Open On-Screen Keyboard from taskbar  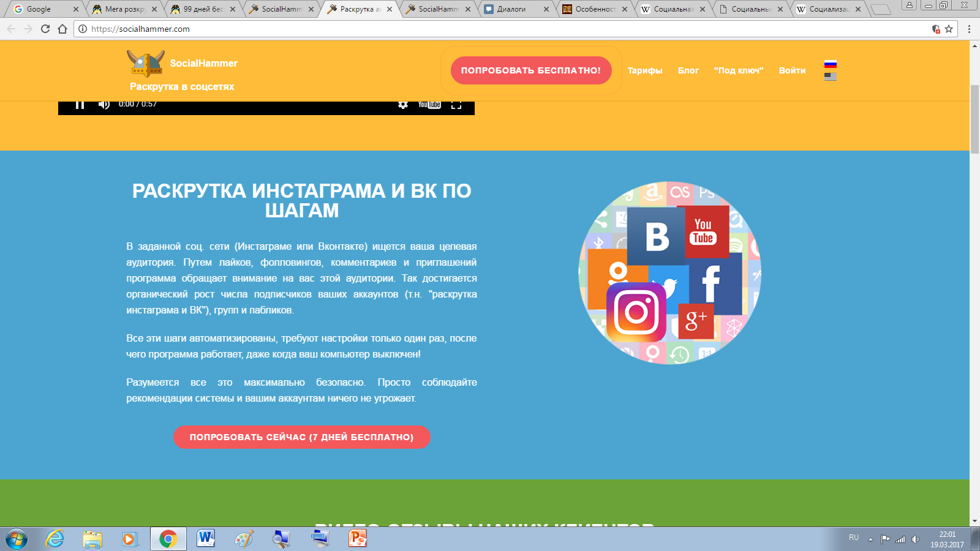319,539
